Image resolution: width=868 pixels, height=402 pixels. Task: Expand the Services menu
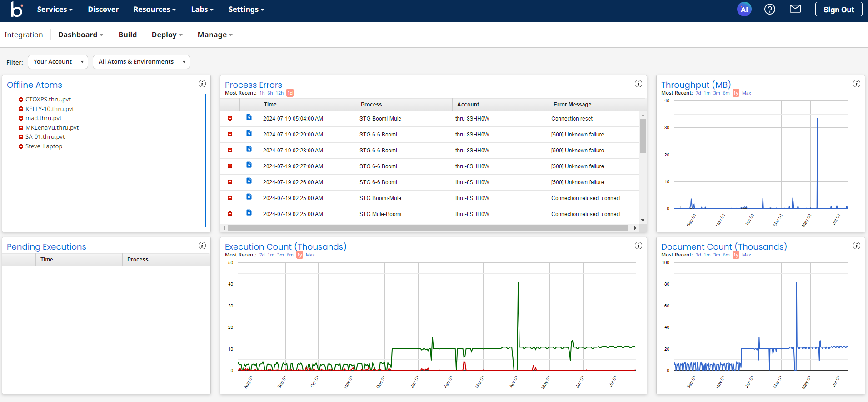[55, 10]
